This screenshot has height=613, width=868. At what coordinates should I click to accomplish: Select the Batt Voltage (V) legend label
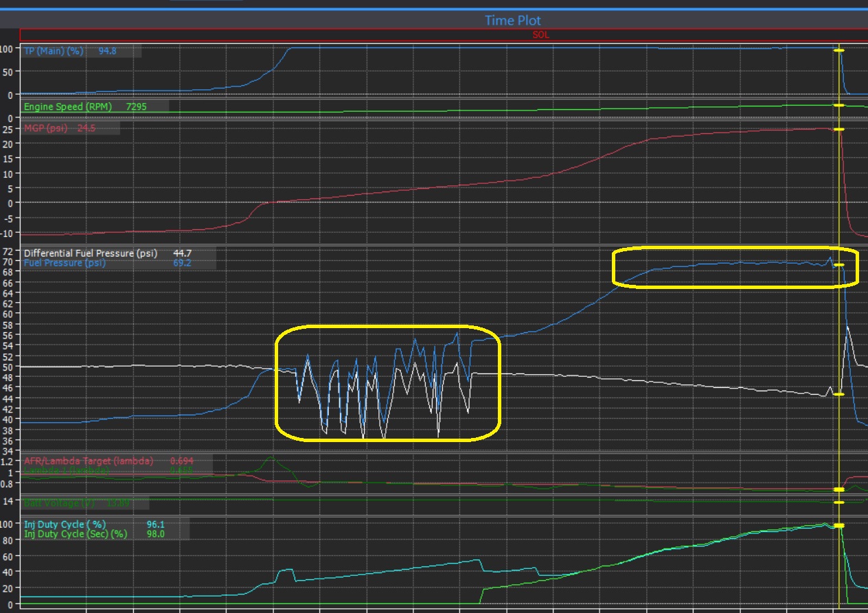click(x=59, y=503)
